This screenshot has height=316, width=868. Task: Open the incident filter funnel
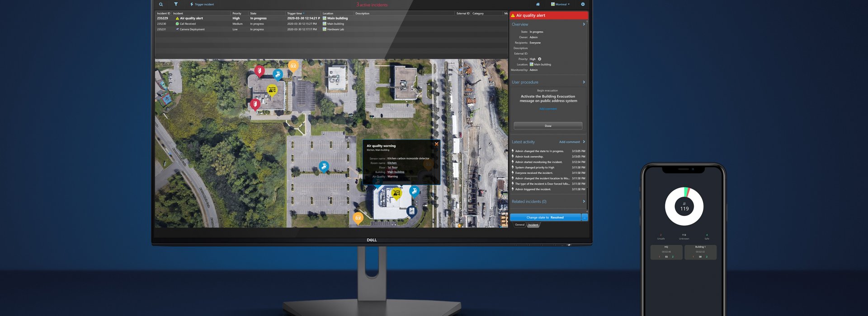176,5
